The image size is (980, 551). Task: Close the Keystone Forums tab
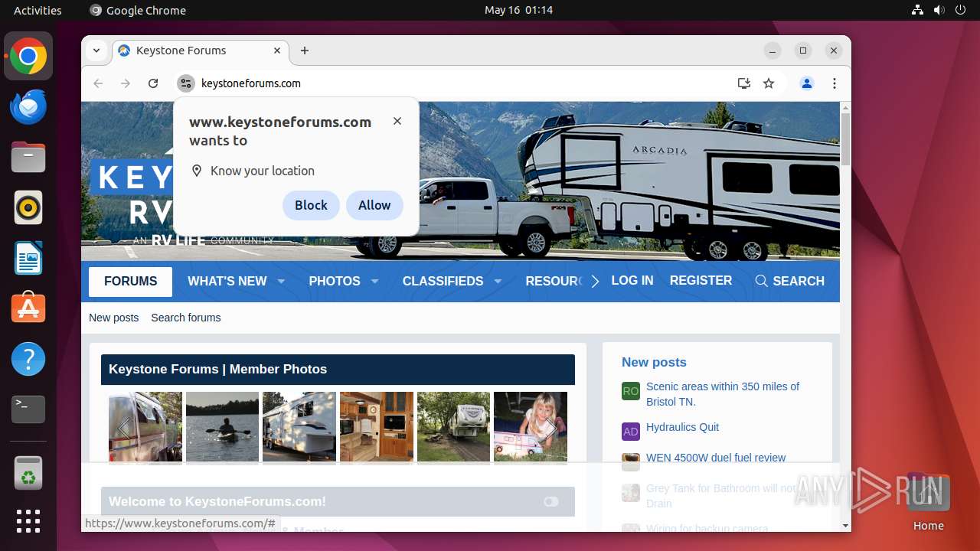click(277, 51)
